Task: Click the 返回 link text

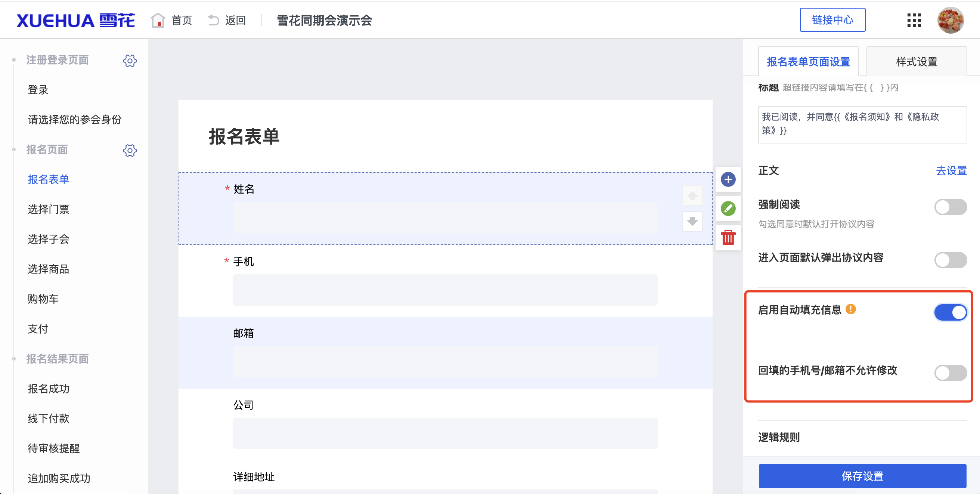Action: pos(236,20)
